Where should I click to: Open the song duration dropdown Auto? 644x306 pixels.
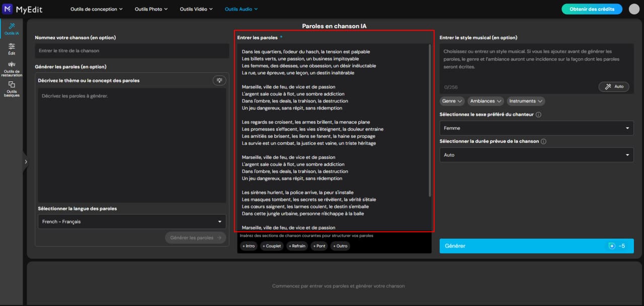(x=536, y=155)
